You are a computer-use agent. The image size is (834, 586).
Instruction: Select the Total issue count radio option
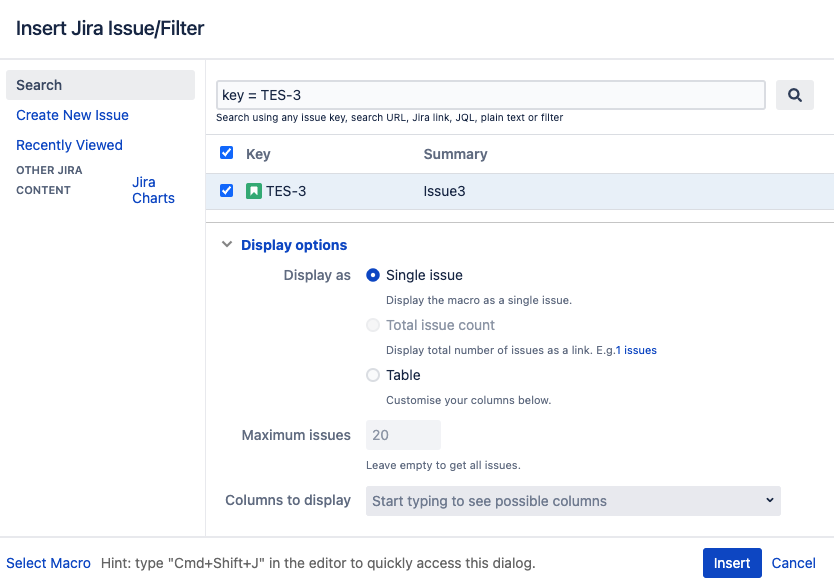coord(373,325)
